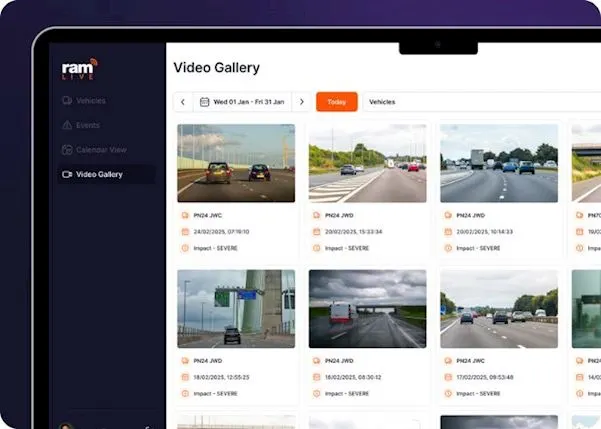Click impact icon on 20/02/2025, 15:33:34 card
This screenshot has height=429, width=601.
(317, 248)
